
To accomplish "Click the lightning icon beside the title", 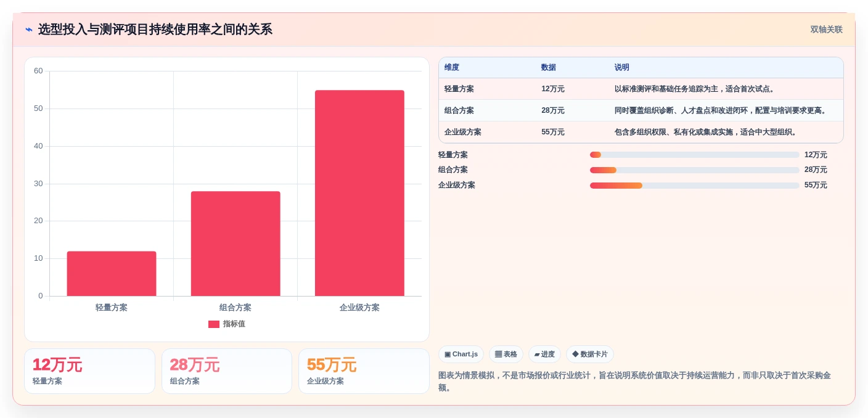I will point(29,30).
